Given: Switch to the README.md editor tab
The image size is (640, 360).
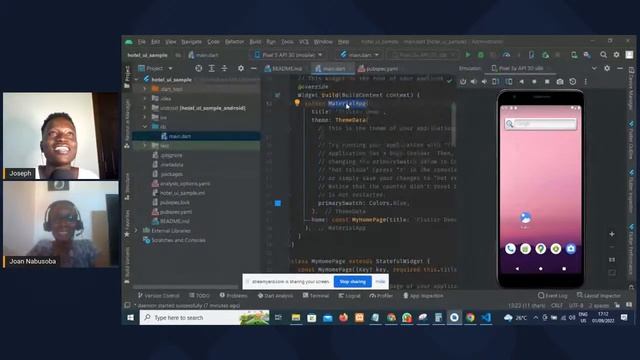Looking at the screenshot, I should (x=283, y=69).
